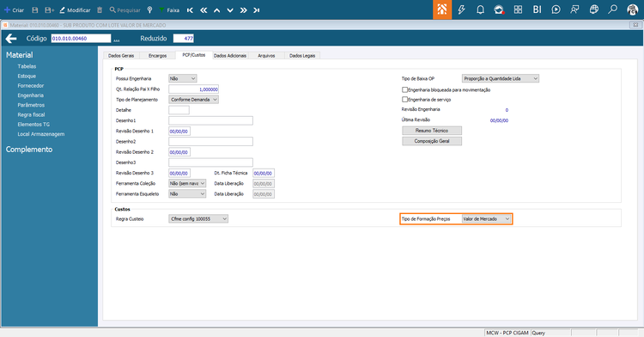Click the back arrow next to Código
Viewport: 644px width, 337px height.
(11, 39)
